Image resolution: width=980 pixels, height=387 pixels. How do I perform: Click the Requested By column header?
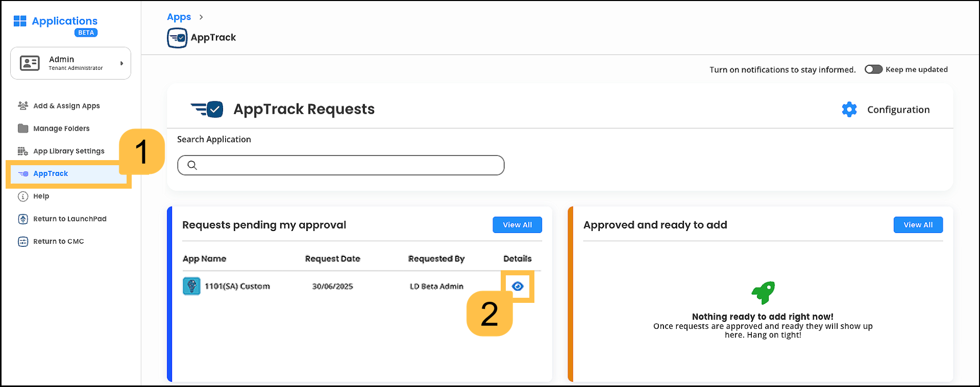[436, 259]
